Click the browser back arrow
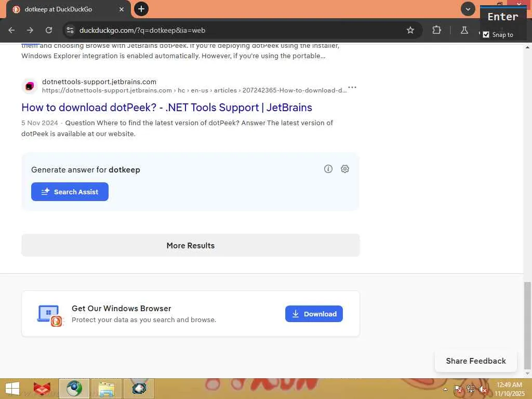 point(11,30)
